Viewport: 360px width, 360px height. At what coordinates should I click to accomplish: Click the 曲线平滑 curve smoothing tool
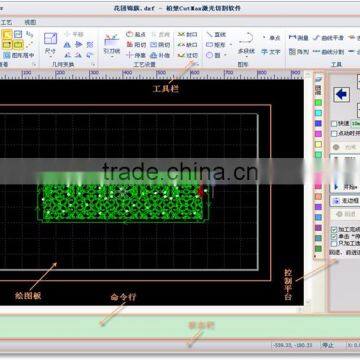click(x=328, y=38)
